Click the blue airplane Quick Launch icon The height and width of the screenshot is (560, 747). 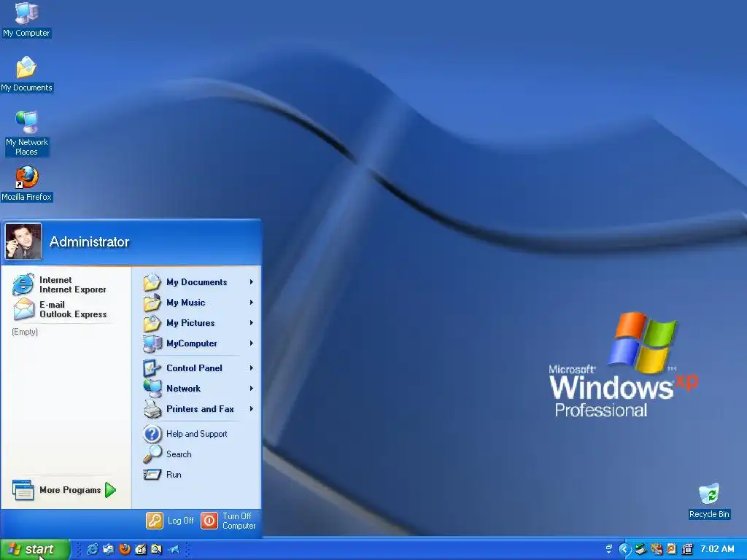point(174,549)
